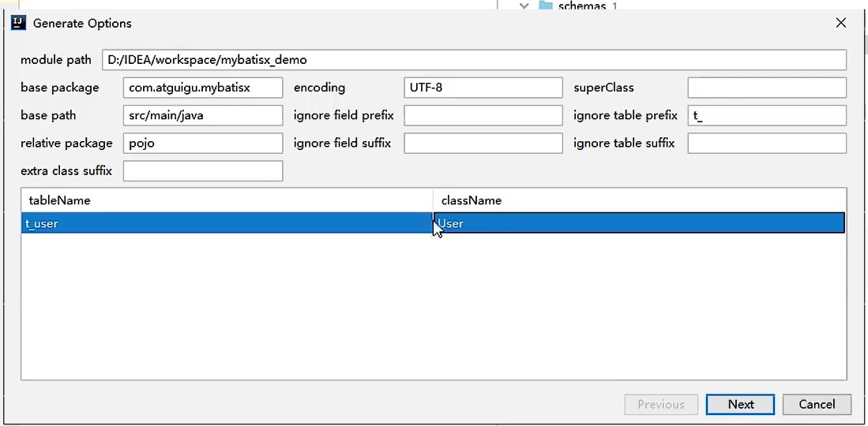Click the User className cell
The width and height of the screenshot is (868, 426).
coord(640,223)
